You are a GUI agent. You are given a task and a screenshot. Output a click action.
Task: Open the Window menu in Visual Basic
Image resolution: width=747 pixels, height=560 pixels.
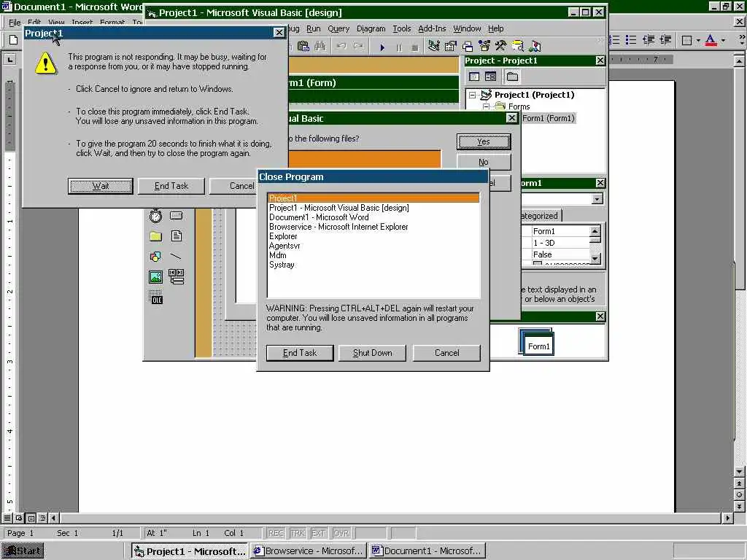(467, 28)
